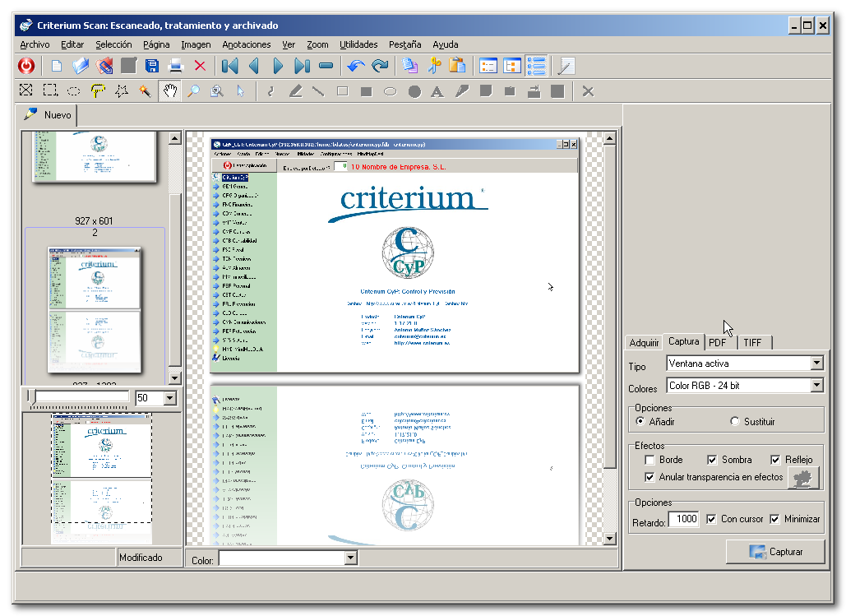Redo the last action
The width and height of the screenshot is (846, 616).
380,66
